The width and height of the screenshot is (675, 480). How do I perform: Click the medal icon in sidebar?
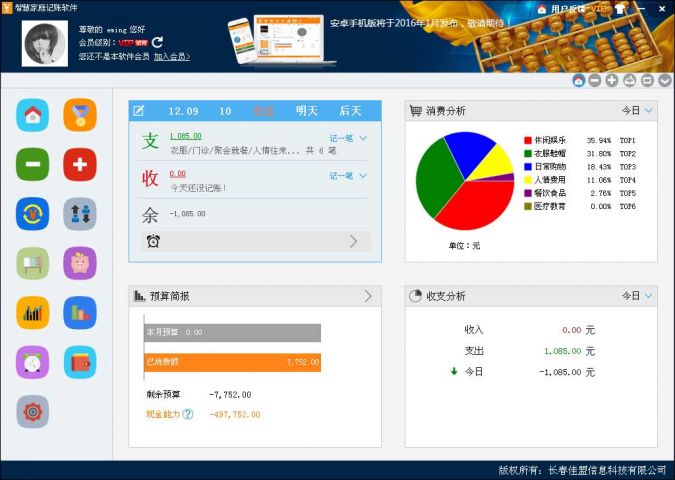coord(80,115)
